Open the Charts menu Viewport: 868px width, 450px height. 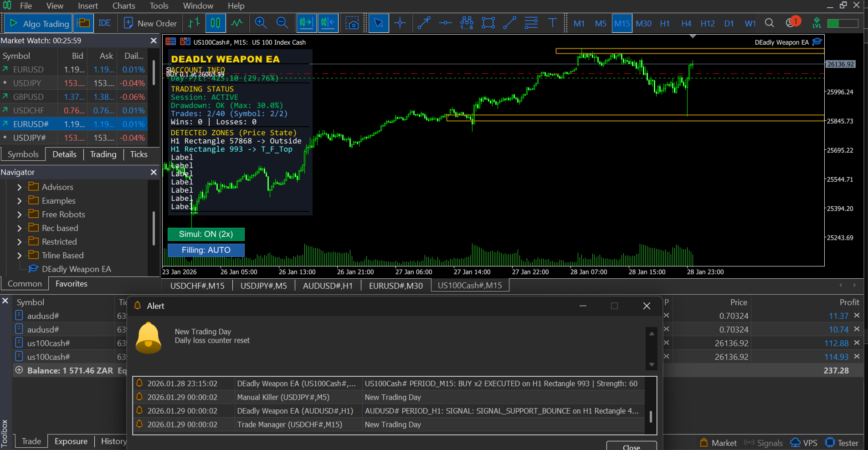(x=123, y=6)
